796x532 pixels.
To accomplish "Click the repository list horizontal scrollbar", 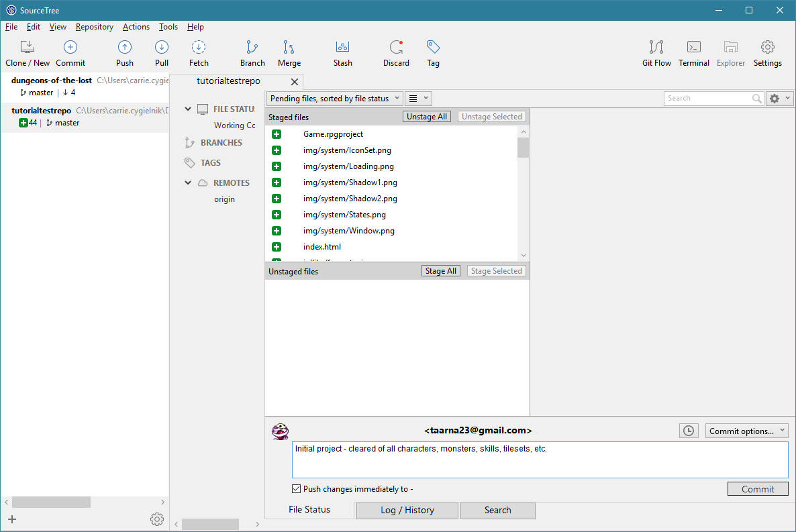I will pos(51,502).
